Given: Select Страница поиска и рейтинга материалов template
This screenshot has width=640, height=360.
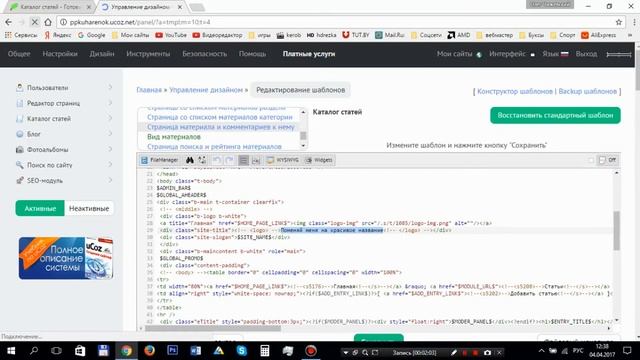Looking at the screenshot, I should pos(214,146).
